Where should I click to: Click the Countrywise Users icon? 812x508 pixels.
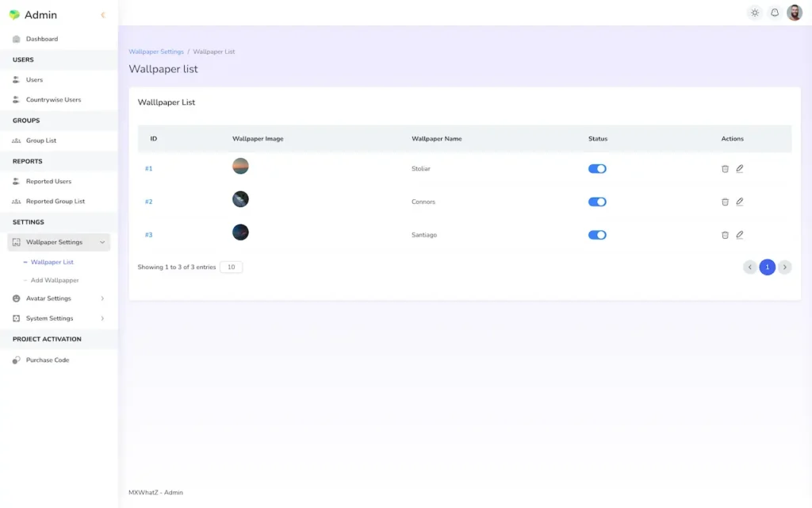tap(16, 99)
